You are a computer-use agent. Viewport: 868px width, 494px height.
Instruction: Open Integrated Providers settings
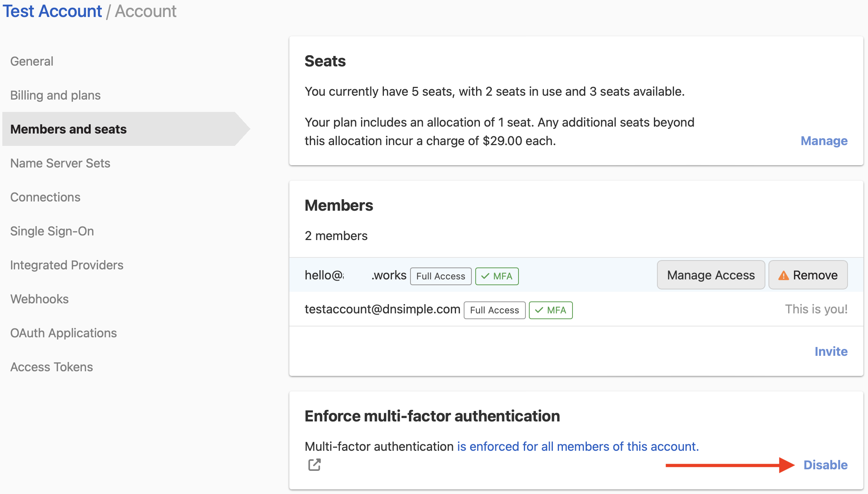point(67,265)
